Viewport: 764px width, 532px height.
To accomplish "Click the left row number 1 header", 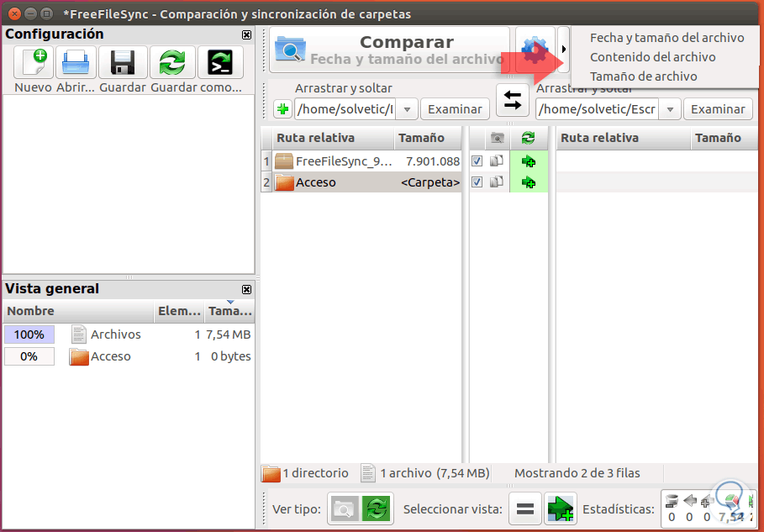I will click(266, 161).
